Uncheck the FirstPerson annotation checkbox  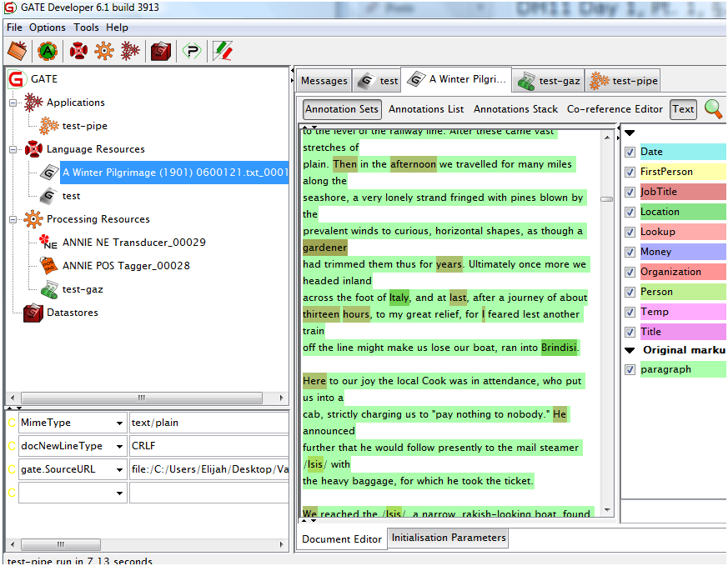[x=630, y=172]
